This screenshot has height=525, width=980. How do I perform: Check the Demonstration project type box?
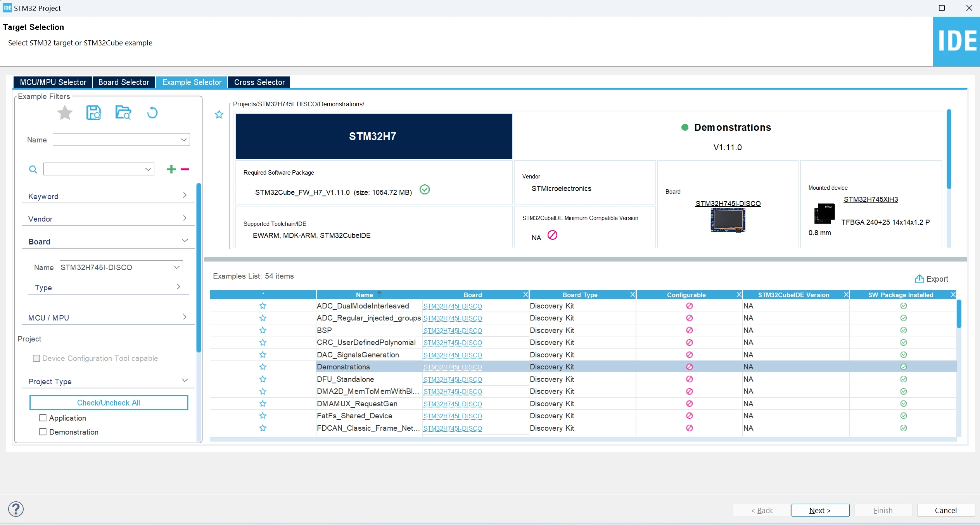pyautogui.click(x=43, y=432)
